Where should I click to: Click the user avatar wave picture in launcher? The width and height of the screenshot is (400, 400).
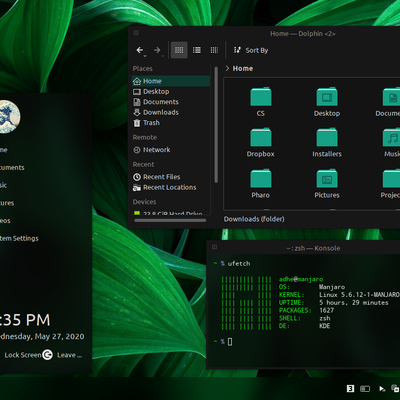point(10,117)
